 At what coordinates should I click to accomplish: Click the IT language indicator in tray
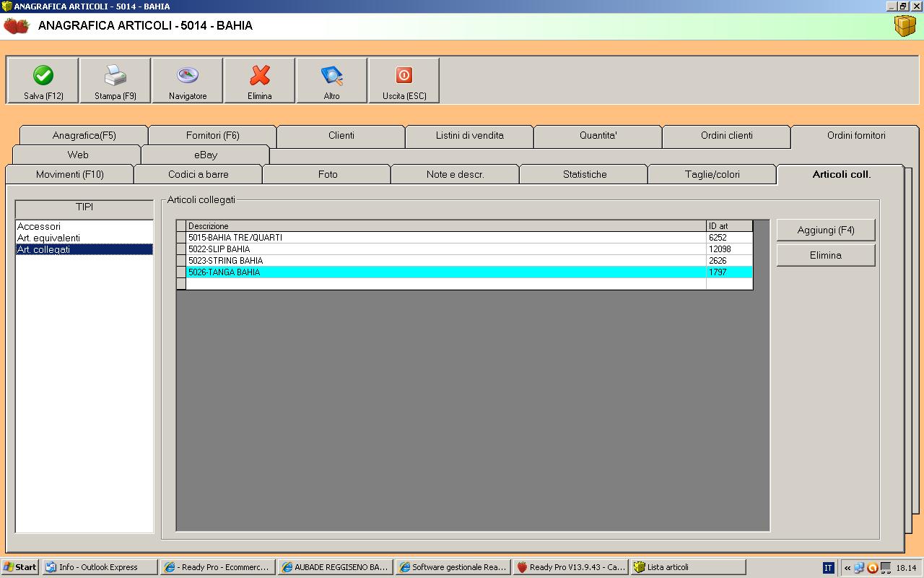tap(828, 568)
